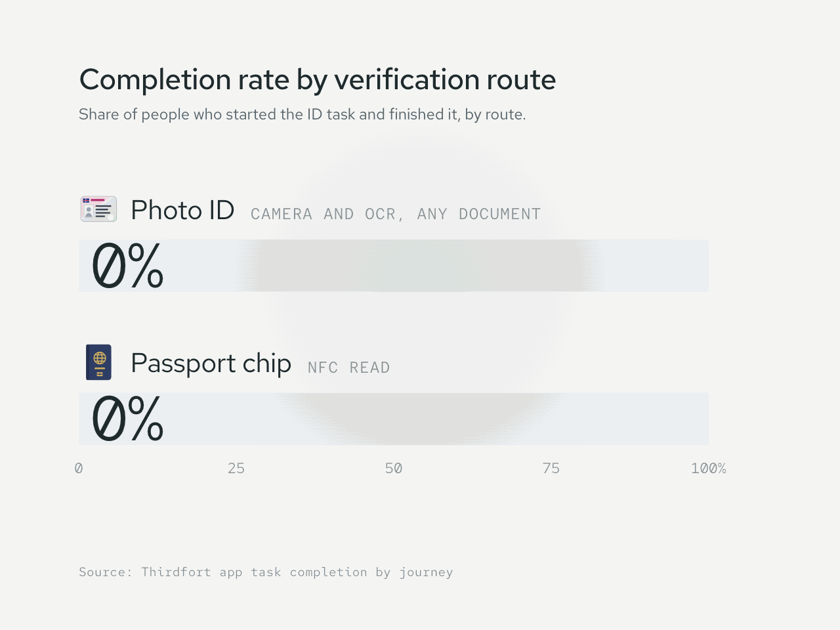
Task: Select the Passport chip route label
Action: (x=211, y=363)
